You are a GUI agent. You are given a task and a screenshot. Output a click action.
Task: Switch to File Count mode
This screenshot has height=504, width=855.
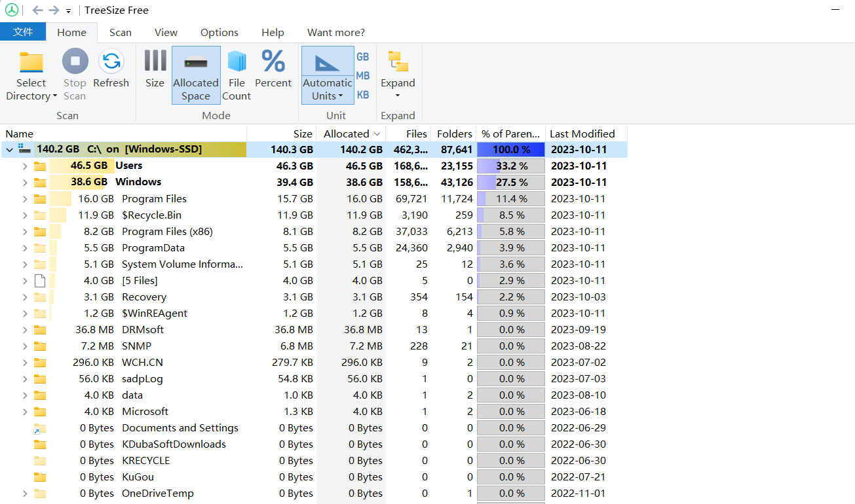coord(237,75)
